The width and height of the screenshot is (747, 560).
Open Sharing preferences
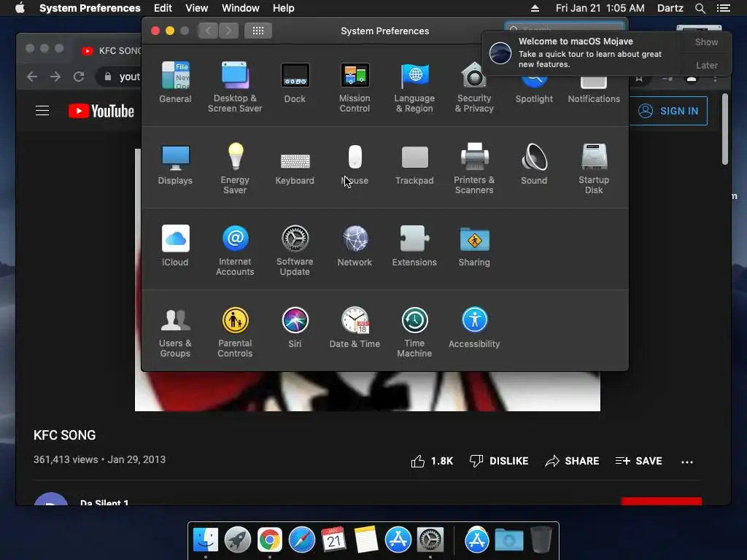pos(474,245)
